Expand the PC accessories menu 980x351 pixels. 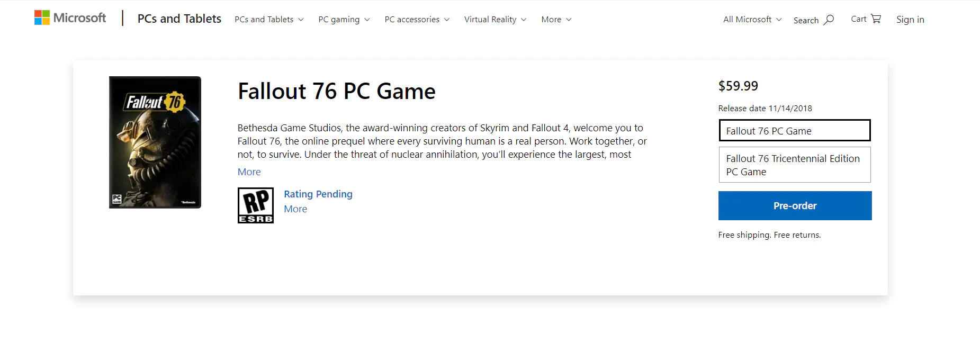[417, 20]
